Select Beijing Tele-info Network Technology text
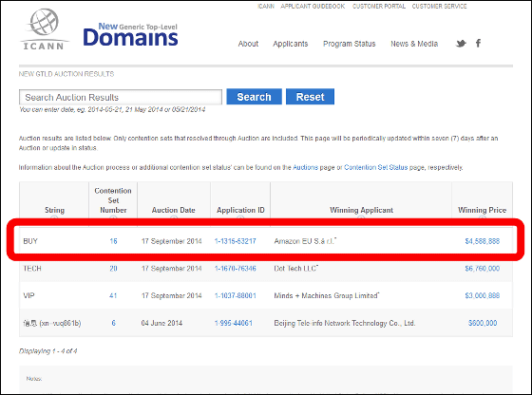 click(344, 323)
